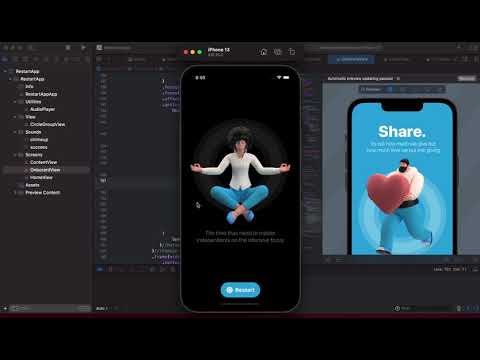Select the chimeup sound file

pyautogui.click(x=39, y=140)
